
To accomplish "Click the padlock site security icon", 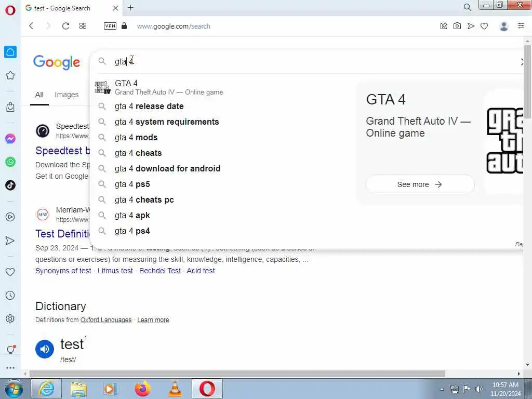I will (124, 26).
